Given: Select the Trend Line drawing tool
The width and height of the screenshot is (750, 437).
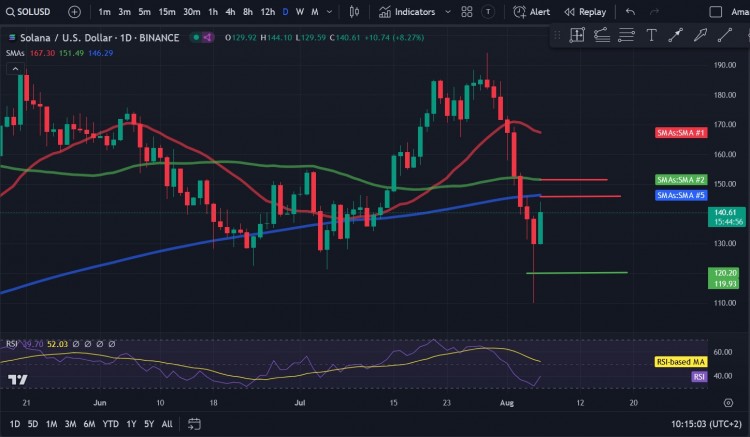Looking at the screenshot, I should (x=725, y=35).
